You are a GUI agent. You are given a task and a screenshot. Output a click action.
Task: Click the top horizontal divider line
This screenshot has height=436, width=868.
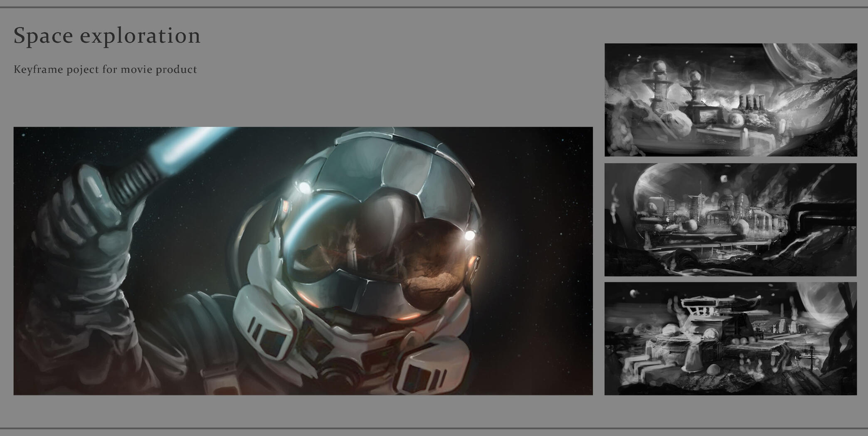(x=434, y=7)
